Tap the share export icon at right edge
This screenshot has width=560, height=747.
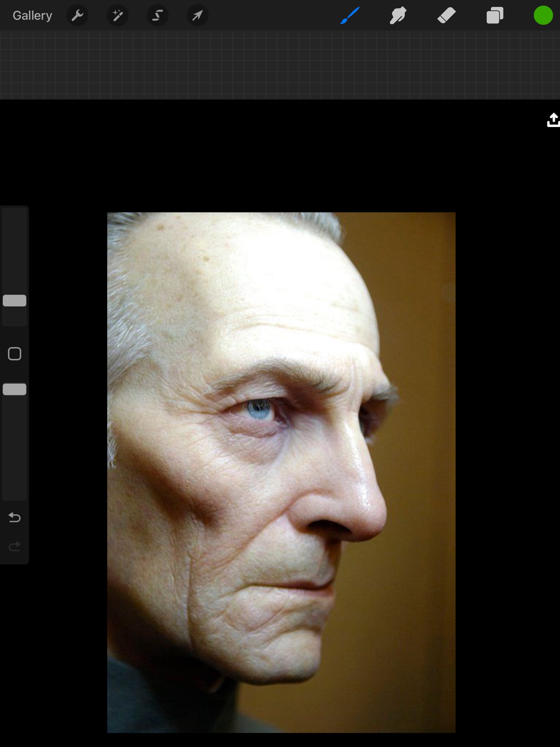(x=553, y=120)
